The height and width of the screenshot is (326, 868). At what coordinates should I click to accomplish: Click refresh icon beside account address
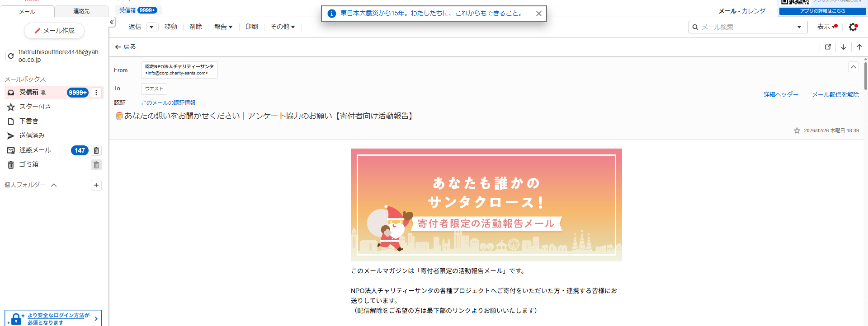pos(11,56)
